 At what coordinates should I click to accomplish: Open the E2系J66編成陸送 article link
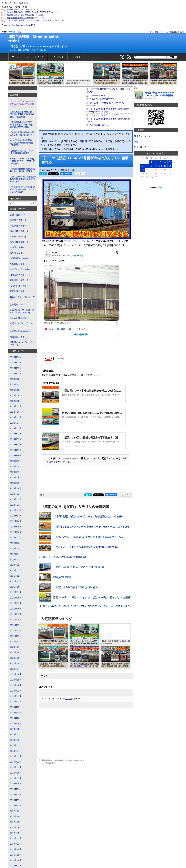[x=62, y=577]
